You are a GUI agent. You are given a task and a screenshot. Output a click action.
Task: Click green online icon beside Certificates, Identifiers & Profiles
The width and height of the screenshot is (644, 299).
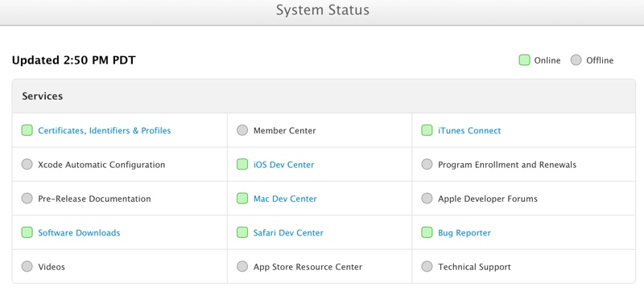coord(27,130)
